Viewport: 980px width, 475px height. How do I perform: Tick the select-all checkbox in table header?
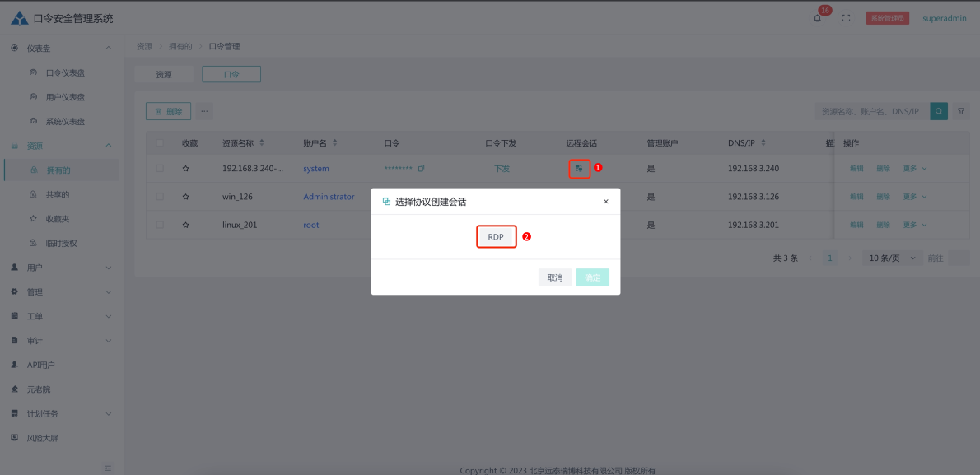[x=160, y=143]
